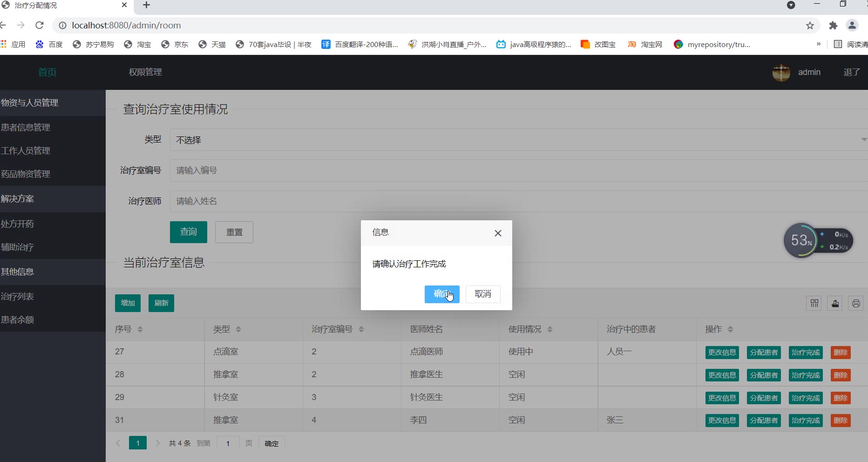
Task: Click the 治疗室编号 input field
Action: [x=519, y=170]
